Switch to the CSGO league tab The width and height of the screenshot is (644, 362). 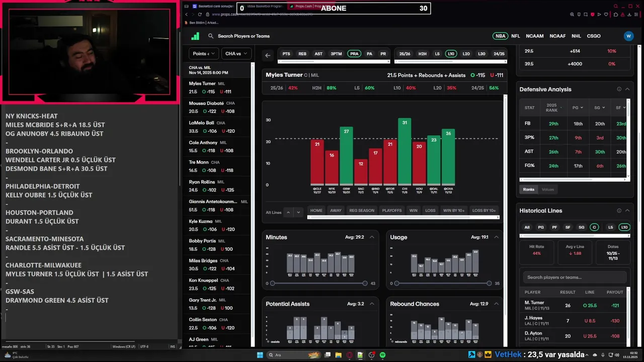coord(594,36)
